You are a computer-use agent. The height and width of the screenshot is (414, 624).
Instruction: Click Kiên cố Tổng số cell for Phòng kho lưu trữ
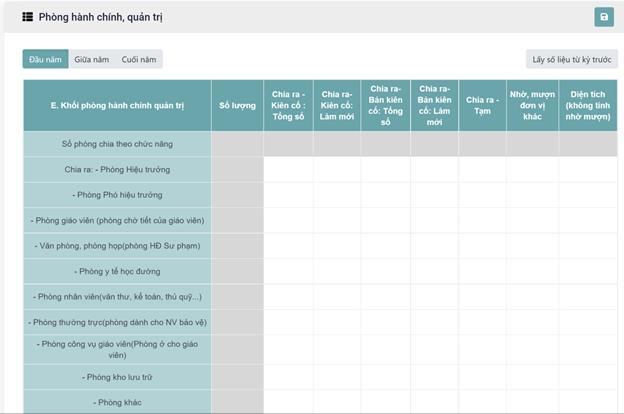(288, 376)
